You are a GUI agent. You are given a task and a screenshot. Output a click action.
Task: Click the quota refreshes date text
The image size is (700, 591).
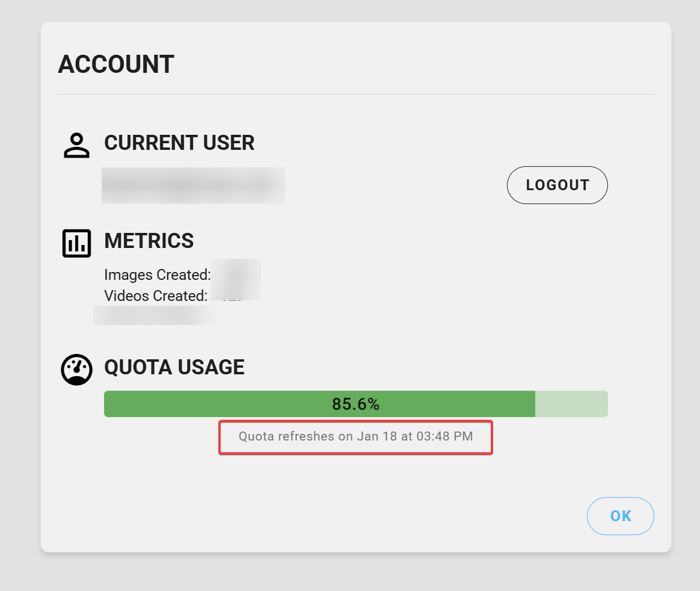355,436
